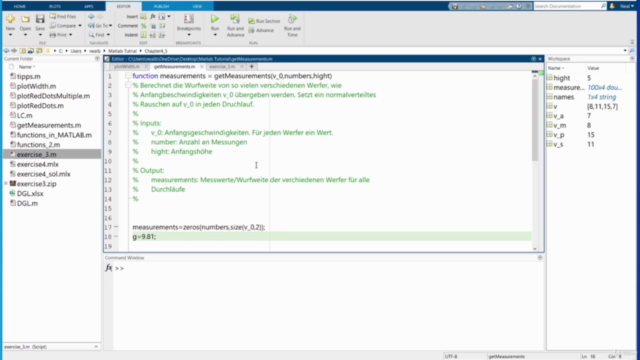Switch to the PLOTS tab
The width and height of the screenshot is (640, 360).
tap(55, 6)
